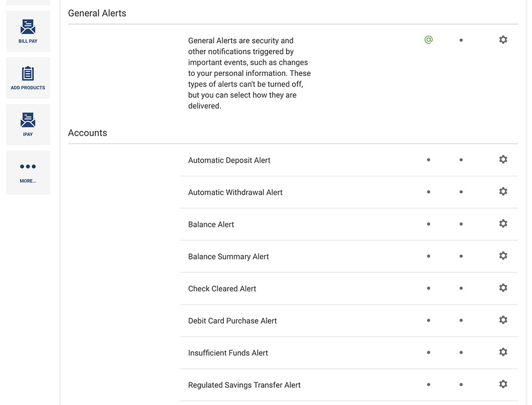Select the Check Cleared Alert row label
532x405 pixels.
click(x=222, y=289)
